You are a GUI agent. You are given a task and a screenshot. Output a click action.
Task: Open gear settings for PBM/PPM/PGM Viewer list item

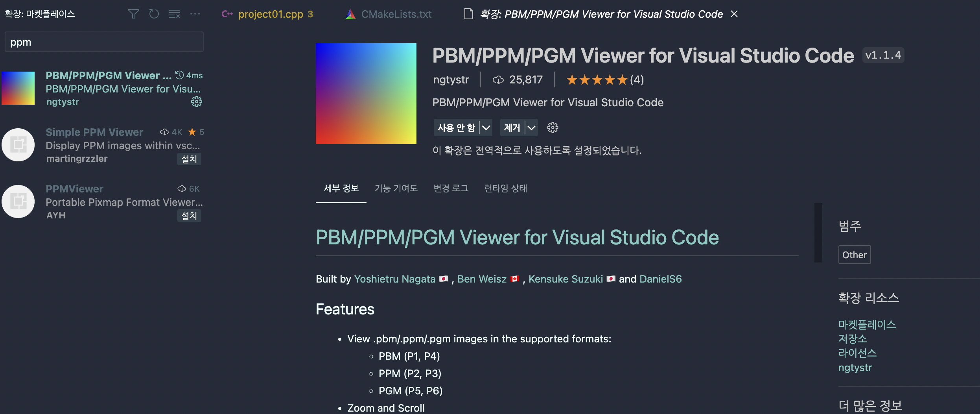pos(197,102)
